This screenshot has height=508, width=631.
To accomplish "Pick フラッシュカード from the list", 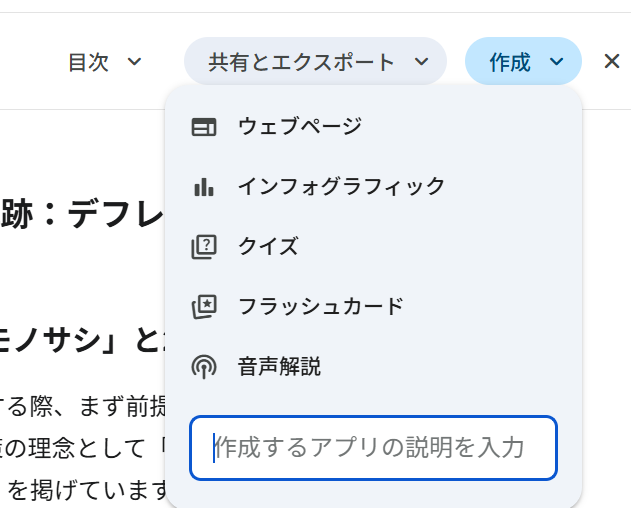I will [320, 306].
